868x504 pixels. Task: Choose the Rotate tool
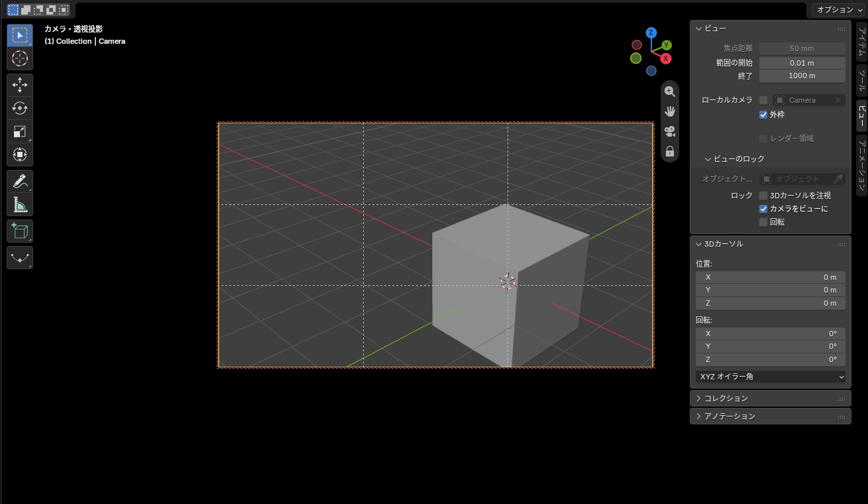tap(20, 108)
